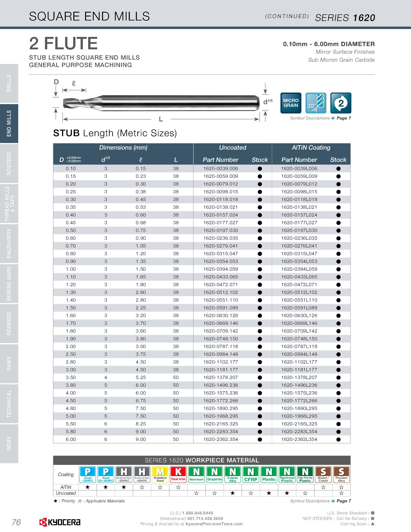This screenshot has width=411, height=532.
Task: Open the End Mills side tab
Action: point(9,123)
